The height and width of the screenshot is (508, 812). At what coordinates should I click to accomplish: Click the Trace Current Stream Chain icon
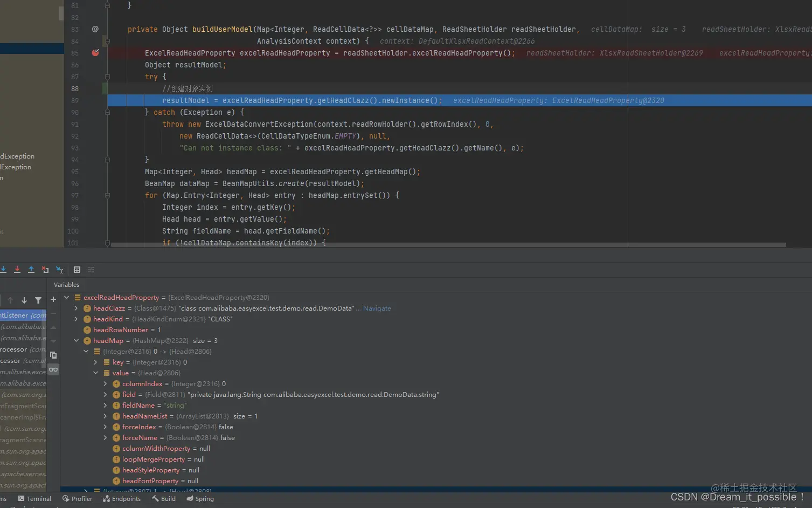click(x=91, y=270)
